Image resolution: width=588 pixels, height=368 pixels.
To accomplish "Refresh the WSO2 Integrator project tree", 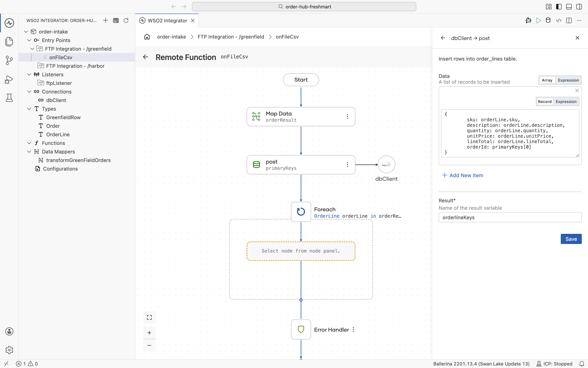I will [126, 20].
